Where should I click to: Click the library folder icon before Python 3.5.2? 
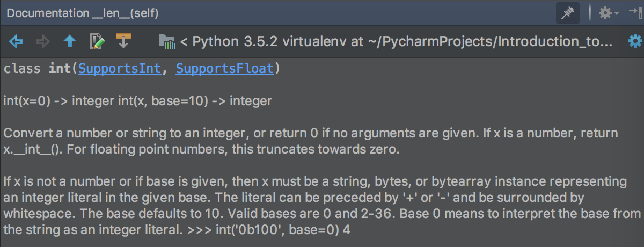pyautogui.click(x=167, y=42)
